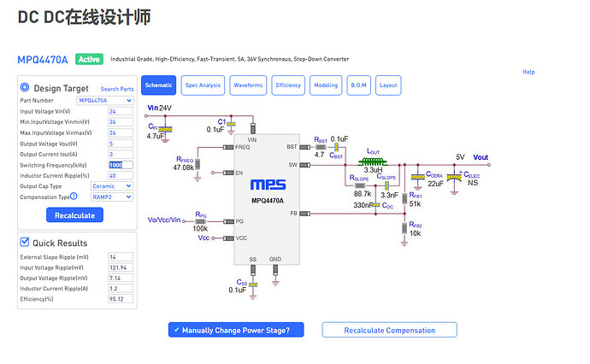Click the green Active status badge
This screenshot has width=590, height=364.
89,60
